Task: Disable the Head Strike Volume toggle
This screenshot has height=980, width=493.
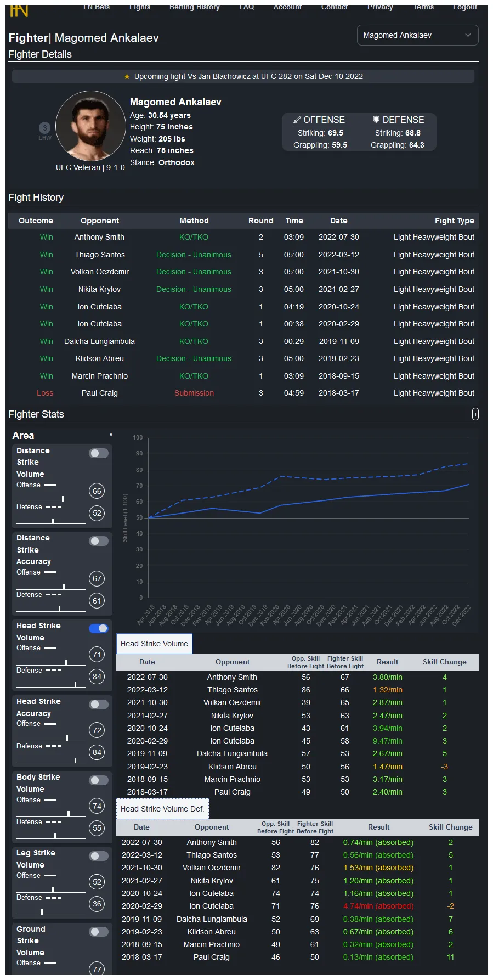Action: pyautogui.click(x=99, y=629)
